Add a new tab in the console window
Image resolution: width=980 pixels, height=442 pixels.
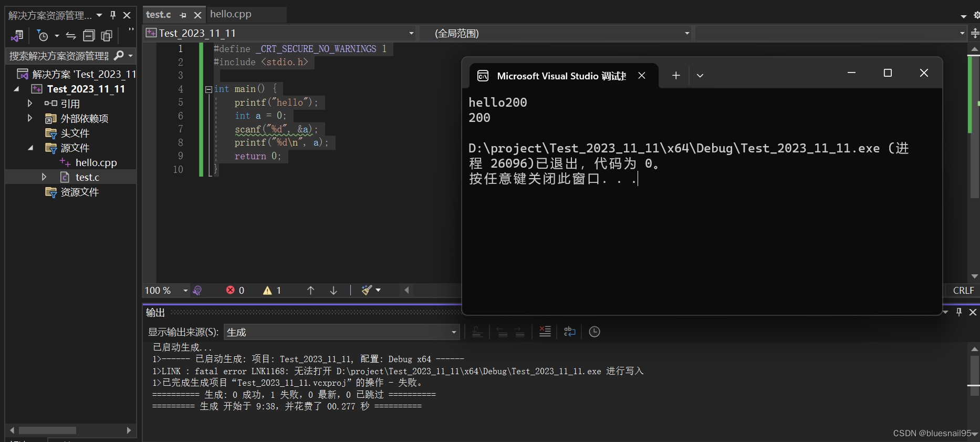tap(676, 76)
